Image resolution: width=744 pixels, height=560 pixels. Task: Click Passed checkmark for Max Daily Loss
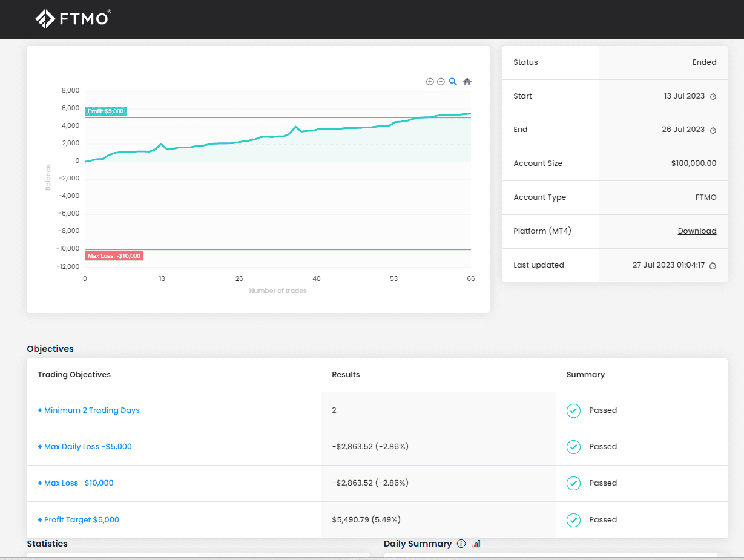(x=573, y=447)
